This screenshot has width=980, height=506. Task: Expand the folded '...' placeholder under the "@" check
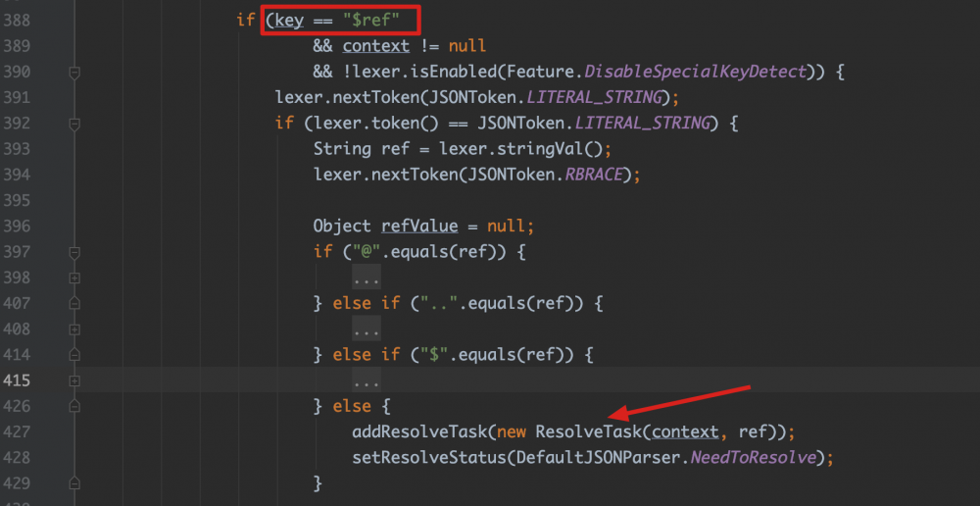tap(367, 278)
